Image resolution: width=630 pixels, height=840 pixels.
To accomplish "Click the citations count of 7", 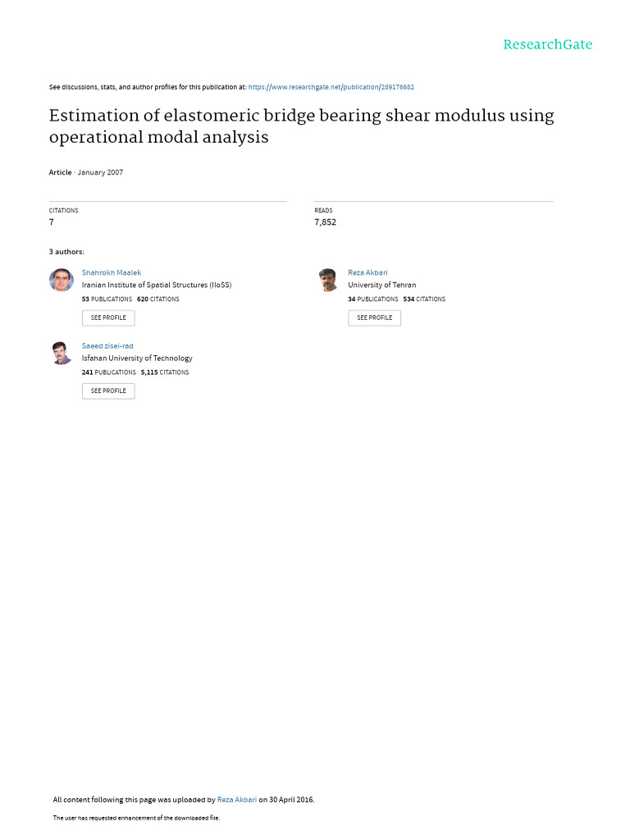I will click(x=52, y=222).
